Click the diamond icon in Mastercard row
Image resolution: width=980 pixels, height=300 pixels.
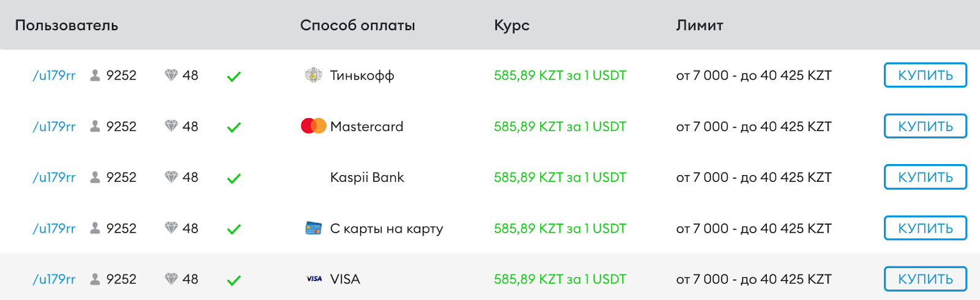[x=171, y=126]
